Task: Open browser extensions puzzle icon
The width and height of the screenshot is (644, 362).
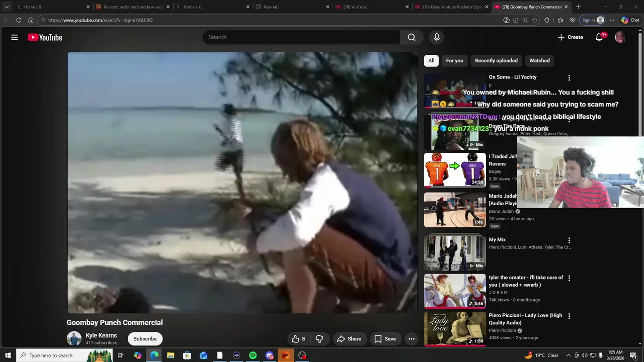Action: click(547, 20)
